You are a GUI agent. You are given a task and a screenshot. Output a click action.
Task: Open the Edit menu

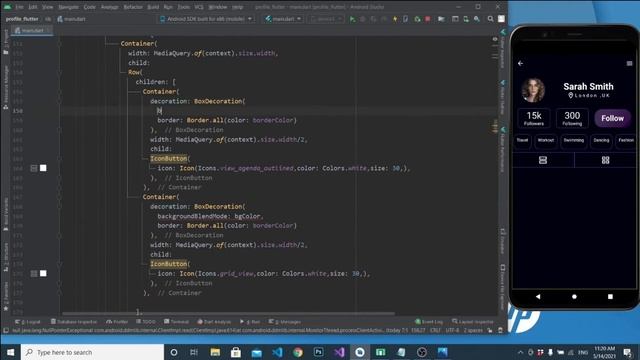point(33,7)
